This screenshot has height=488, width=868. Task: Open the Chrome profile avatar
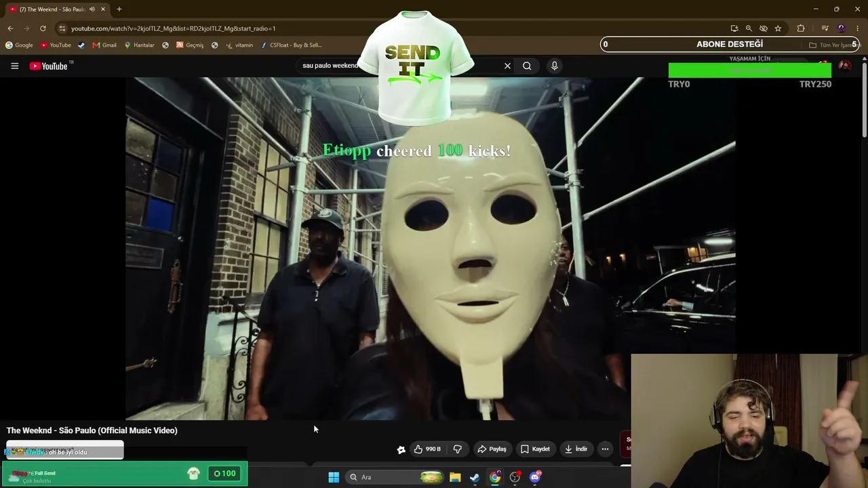842,28
